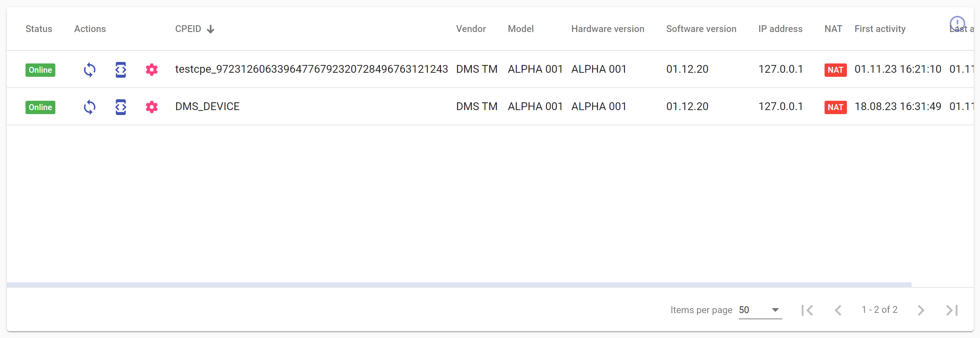The height and width of the screenshot is (338, 980).
Task: Sort by Software version column
Action: (x=701, y=29)
